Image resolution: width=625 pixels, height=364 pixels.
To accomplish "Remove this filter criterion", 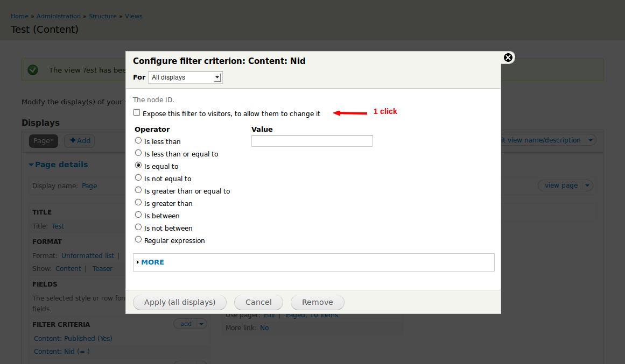I will 317,302.
